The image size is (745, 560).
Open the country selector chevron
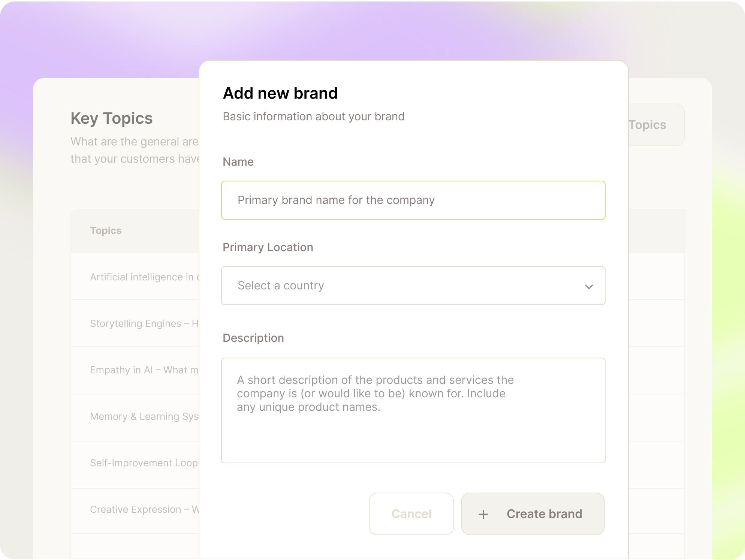click(589, 286)
